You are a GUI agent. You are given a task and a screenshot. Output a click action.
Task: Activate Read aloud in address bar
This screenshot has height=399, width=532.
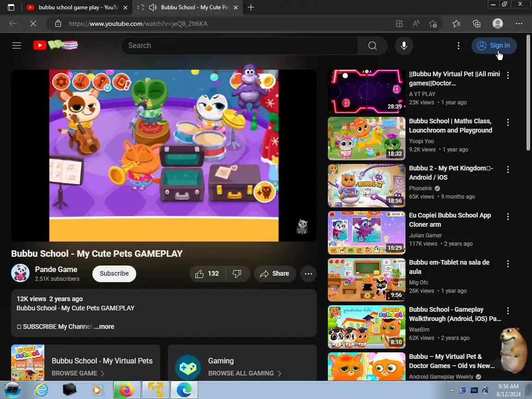tap(416, 24)
